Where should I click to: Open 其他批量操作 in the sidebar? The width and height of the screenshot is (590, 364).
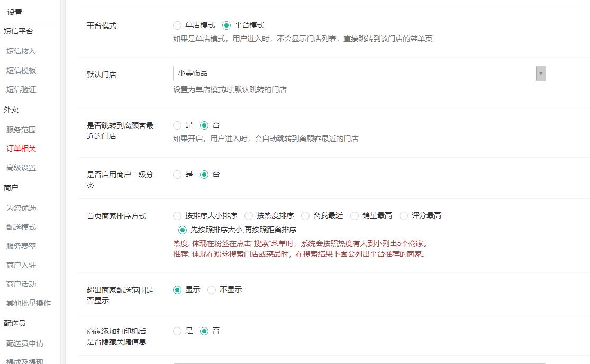[29, 303]
